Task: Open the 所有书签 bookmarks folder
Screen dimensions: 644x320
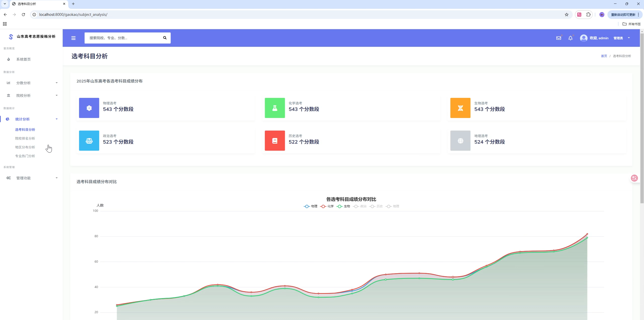Action: click(x=631, y=24)
